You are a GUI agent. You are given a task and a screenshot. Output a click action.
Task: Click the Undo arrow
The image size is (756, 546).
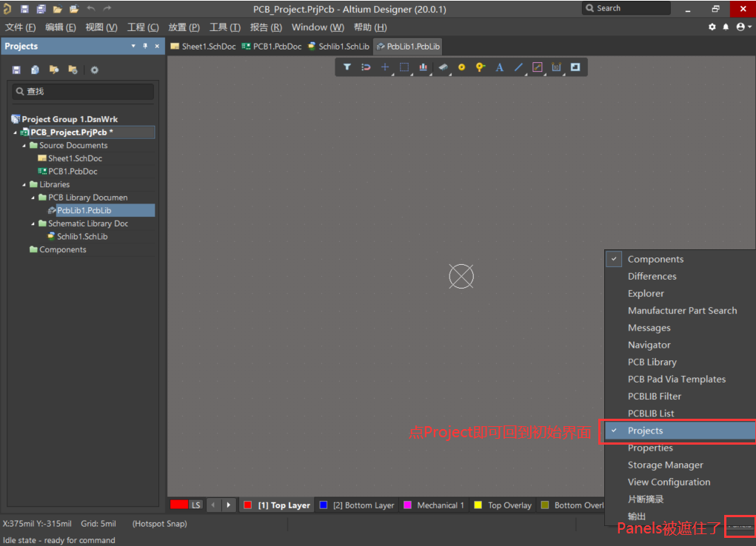pos(90,9)
